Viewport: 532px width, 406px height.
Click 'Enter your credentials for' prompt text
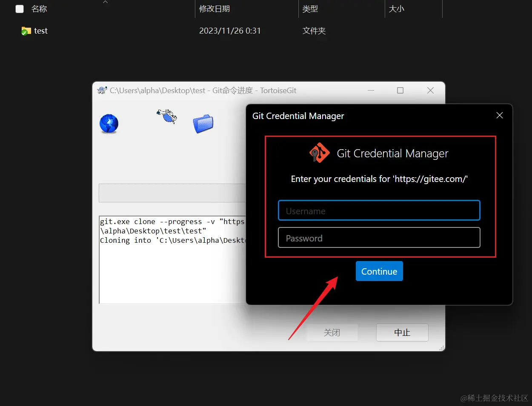pos(379,179)
